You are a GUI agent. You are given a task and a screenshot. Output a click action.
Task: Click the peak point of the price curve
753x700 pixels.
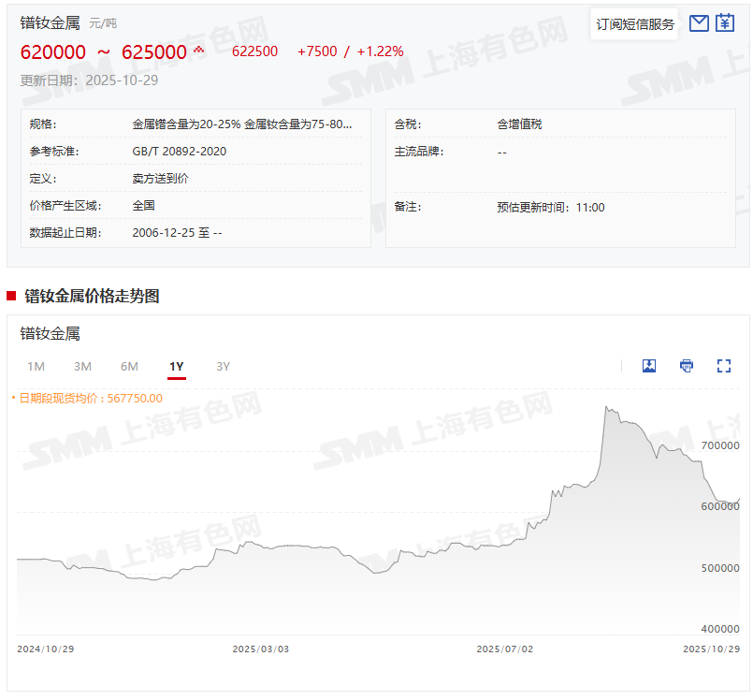[606, 407]
